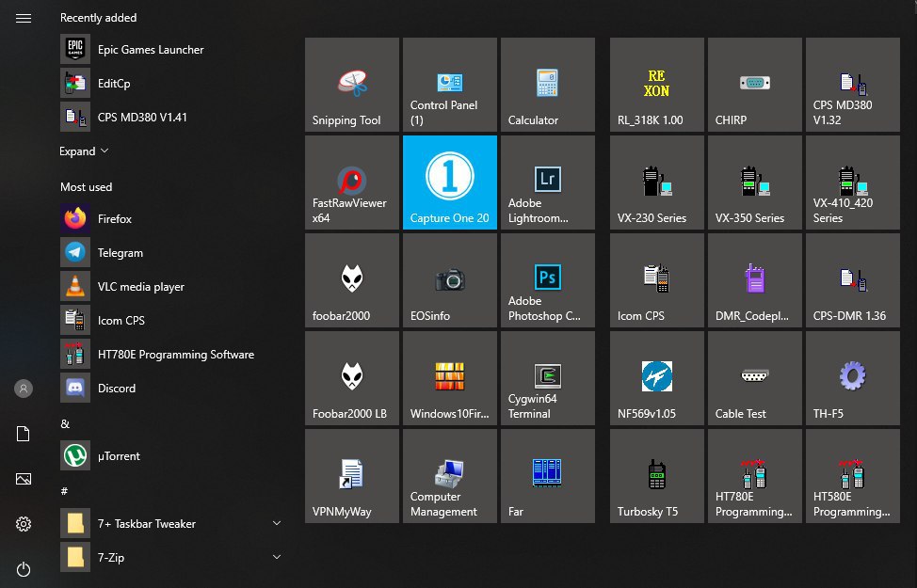Open the Snipping Tool tile
917x588 pixels.
click(352, 85)
